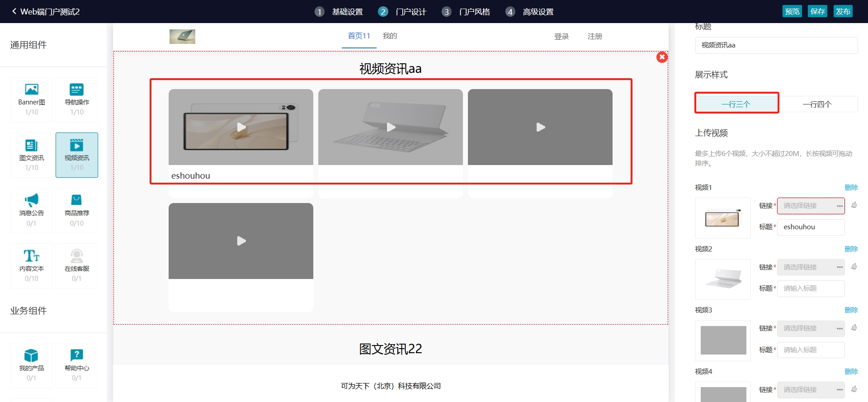Click the 视频3 gray thumbnail in panel
Image resolution: width=868 pixels, height=402 pixels.
723,341
